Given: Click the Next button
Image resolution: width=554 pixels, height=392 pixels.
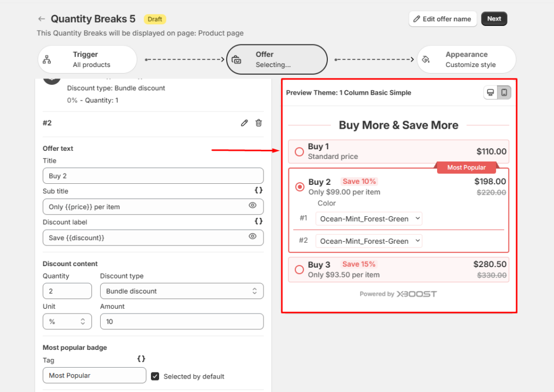Looking at the screenshot, I should pos(494,19).
